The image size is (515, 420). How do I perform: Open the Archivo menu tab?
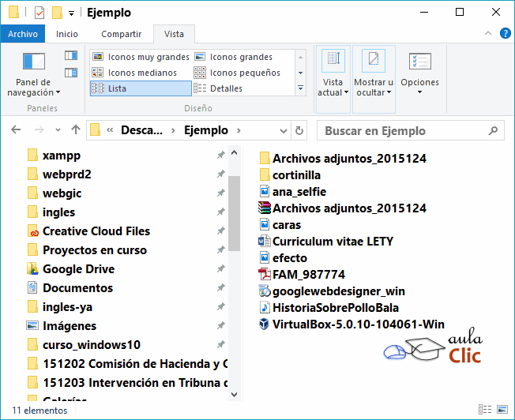pos(24,34)
